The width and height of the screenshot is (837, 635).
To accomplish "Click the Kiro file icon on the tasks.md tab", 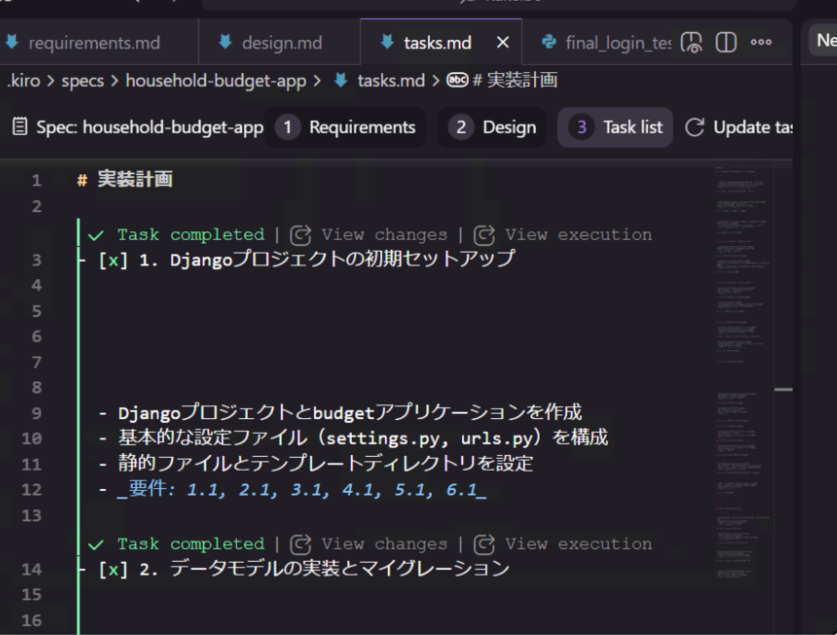I will click(x=387, y=42).
